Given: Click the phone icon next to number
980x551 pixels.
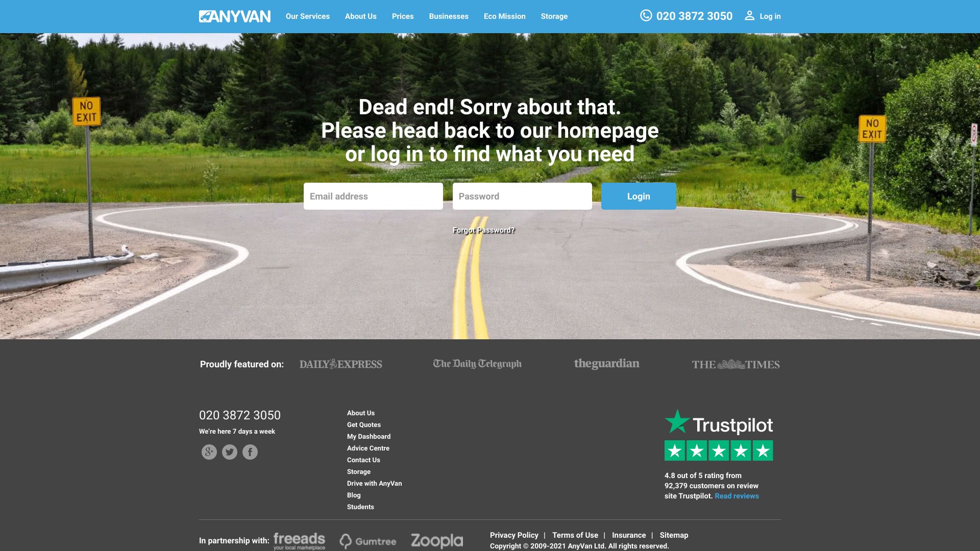Looking at the screenshot, I should 646,16.
